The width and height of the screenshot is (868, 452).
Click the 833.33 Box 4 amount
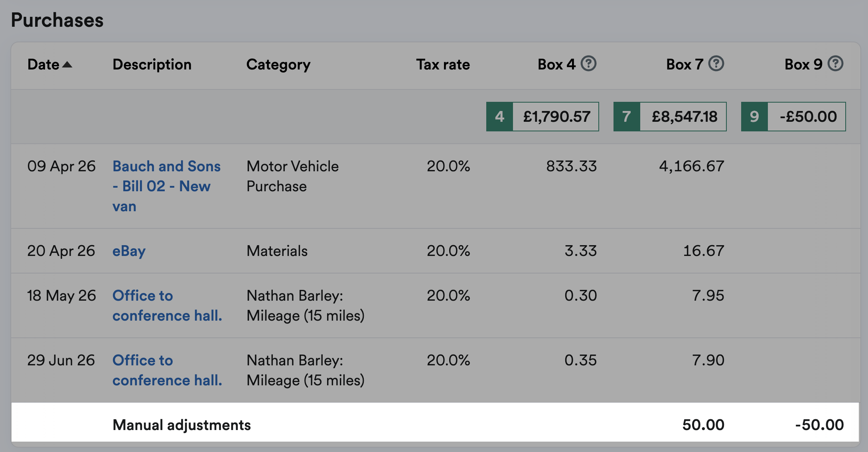[571, 166]
